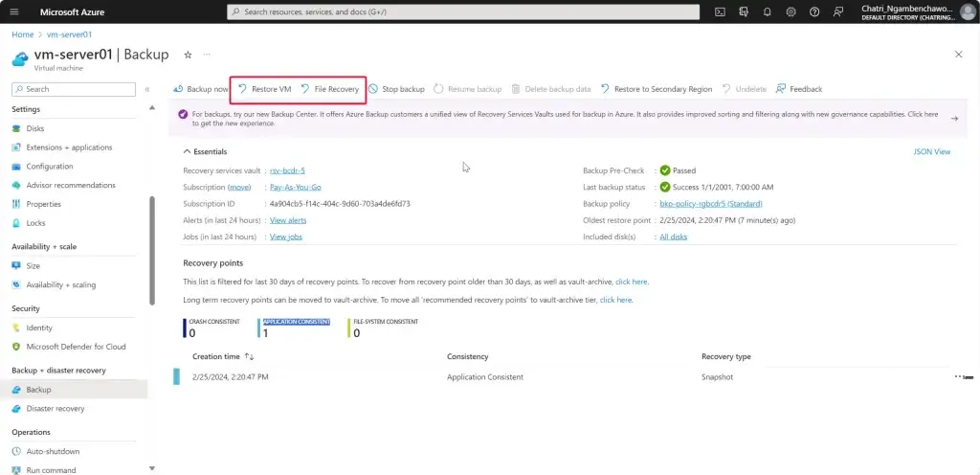Click Stop backup in the toolbar
This screenshot has height=475, width=980.
(396, 89)
